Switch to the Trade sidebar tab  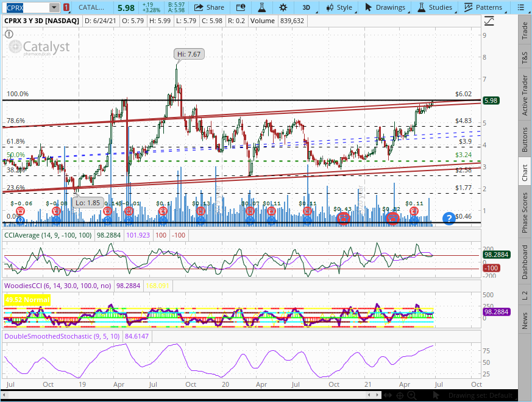[525, 32]
